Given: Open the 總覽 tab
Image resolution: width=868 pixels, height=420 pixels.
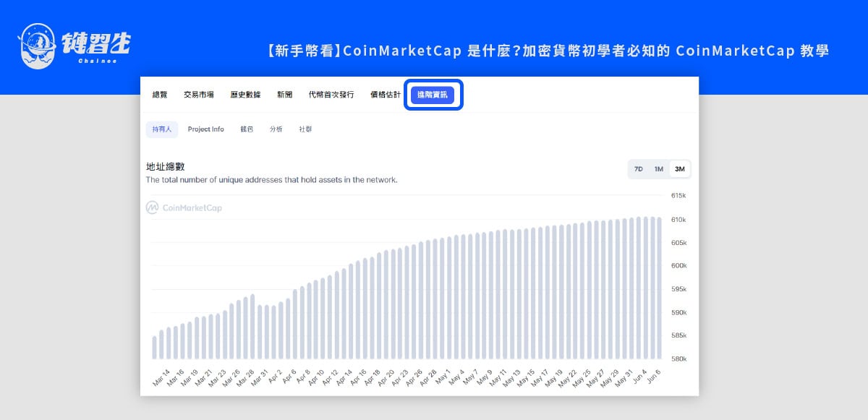Looking at the screenshot, I should tap(160, 95).
